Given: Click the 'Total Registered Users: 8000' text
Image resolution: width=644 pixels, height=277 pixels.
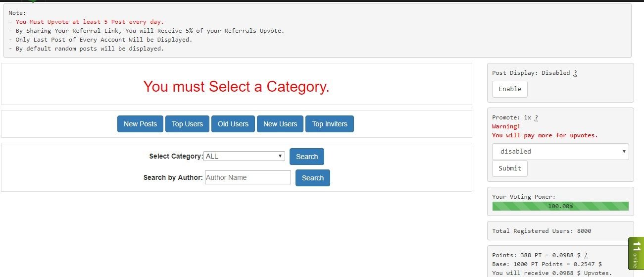Looking at the screenshot, I should tap(542, 231).
